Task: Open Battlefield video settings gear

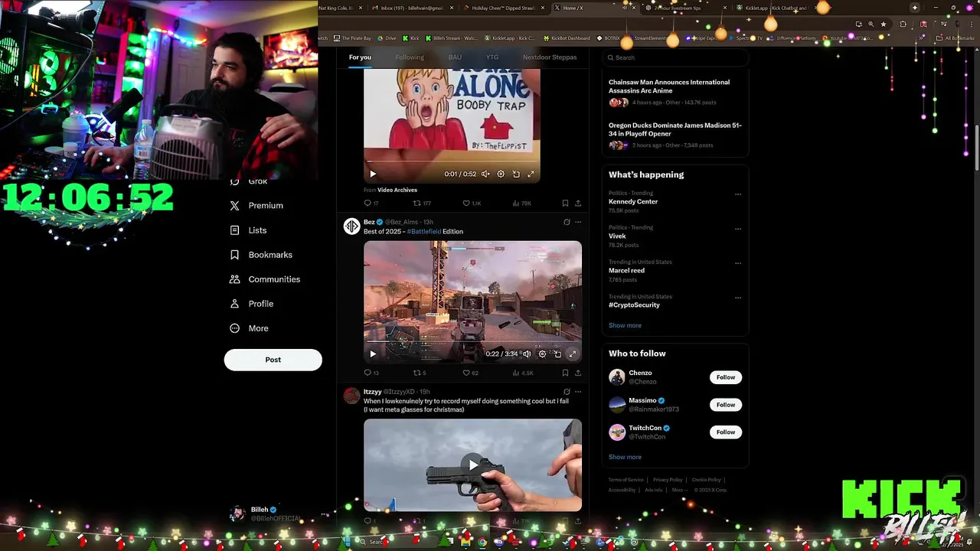Action: [x=542, y=354]
